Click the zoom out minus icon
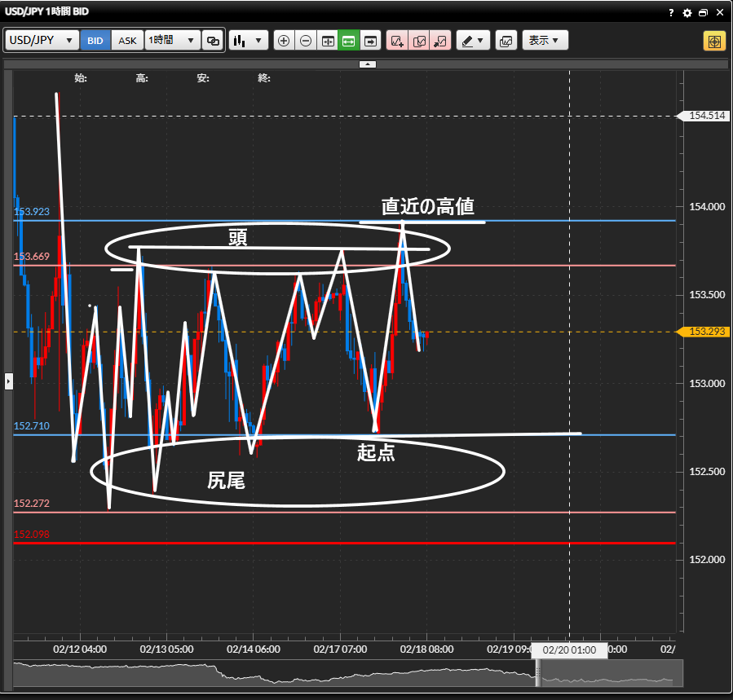 point(306,41)
